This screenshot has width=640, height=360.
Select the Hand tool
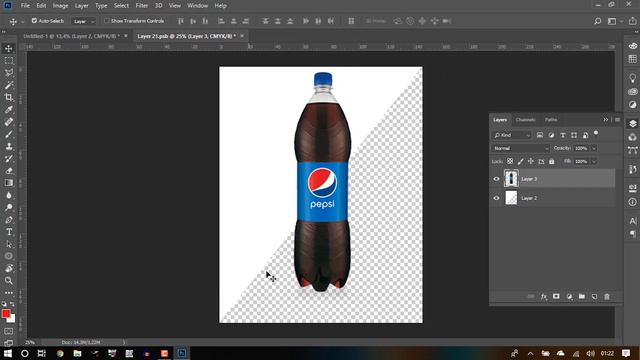(9, 268)
